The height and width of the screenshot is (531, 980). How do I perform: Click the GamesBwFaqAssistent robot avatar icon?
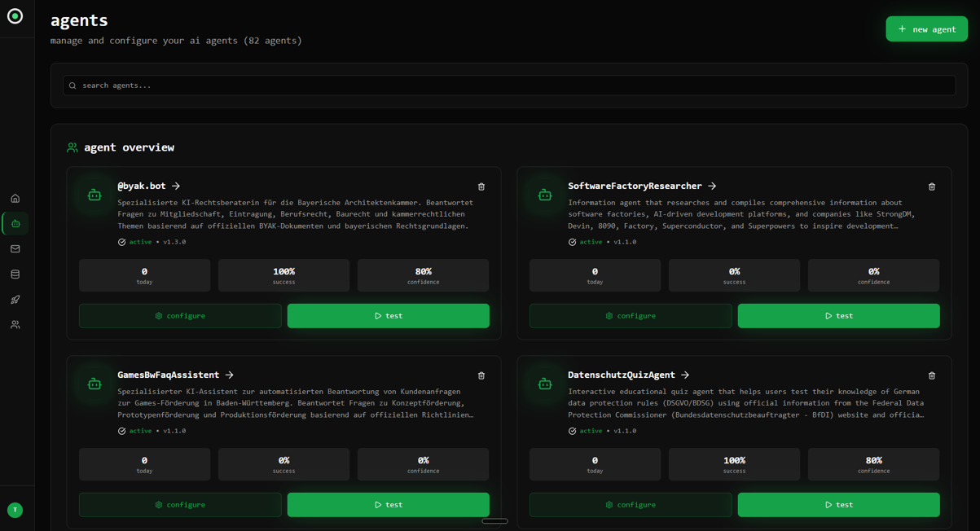point(94,384)
